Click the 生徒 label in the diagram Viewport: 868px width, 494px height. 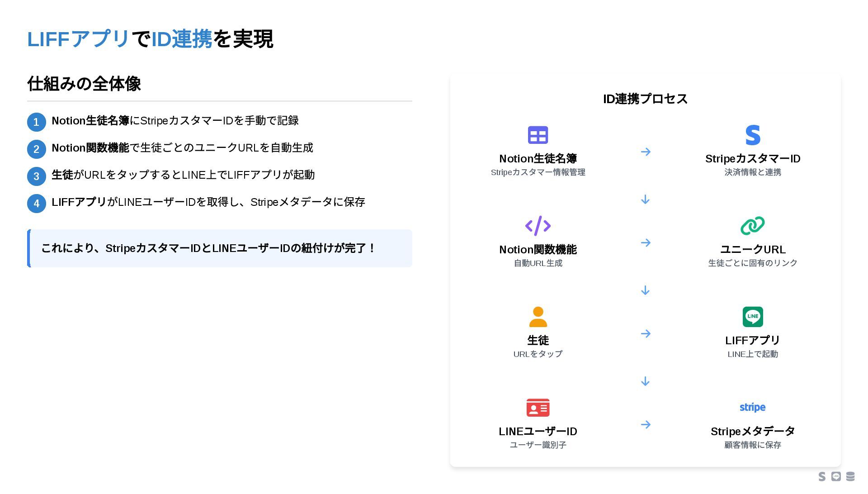point(538,341)
